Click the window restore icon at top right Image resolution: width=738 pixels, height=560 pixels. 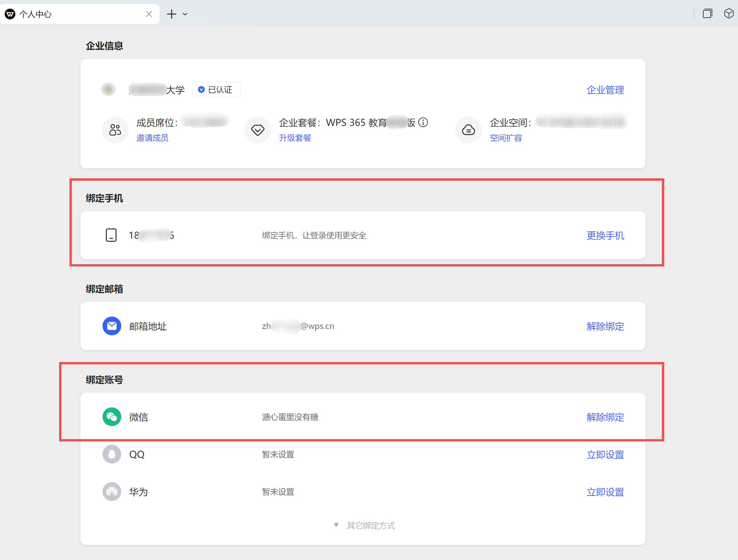click(707, 14)
